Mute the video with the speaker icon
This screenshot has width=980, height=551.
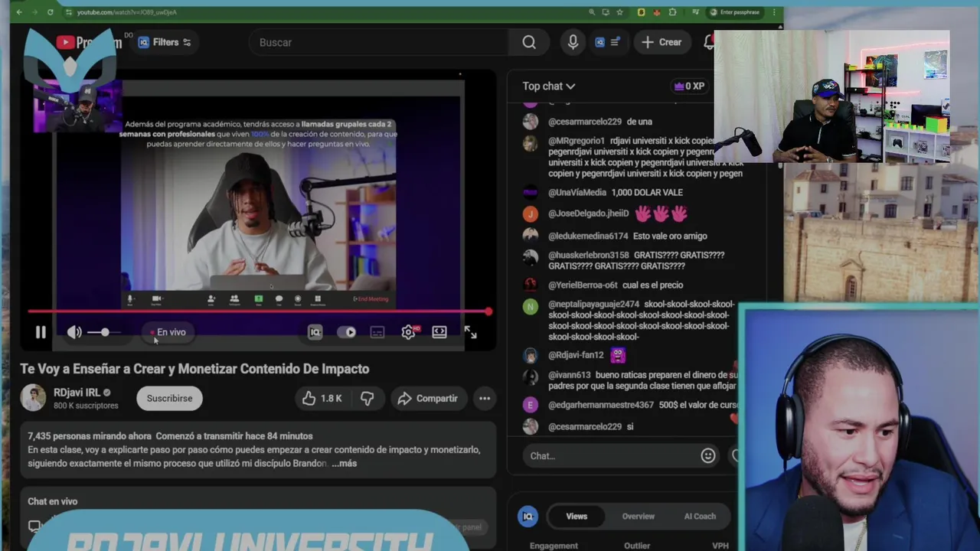coord(74,332)
